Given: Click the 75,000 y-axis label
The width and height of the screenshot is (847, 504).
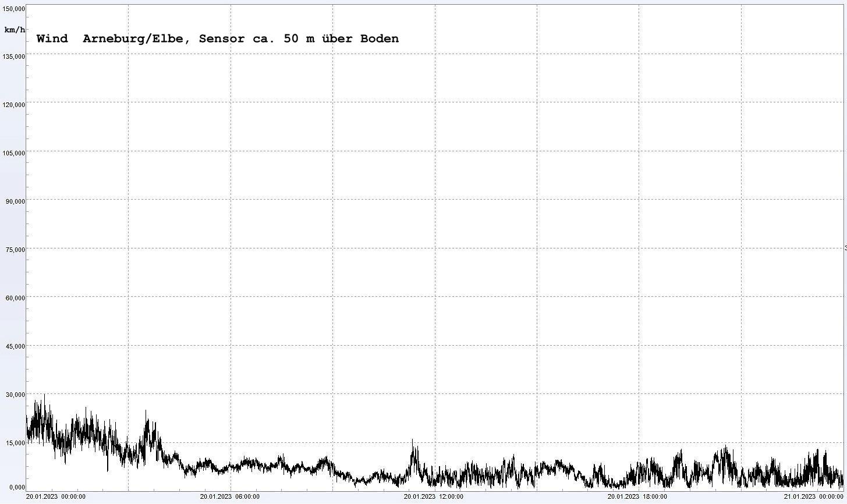Looking at the screenshot, I should tap(15, 250).
